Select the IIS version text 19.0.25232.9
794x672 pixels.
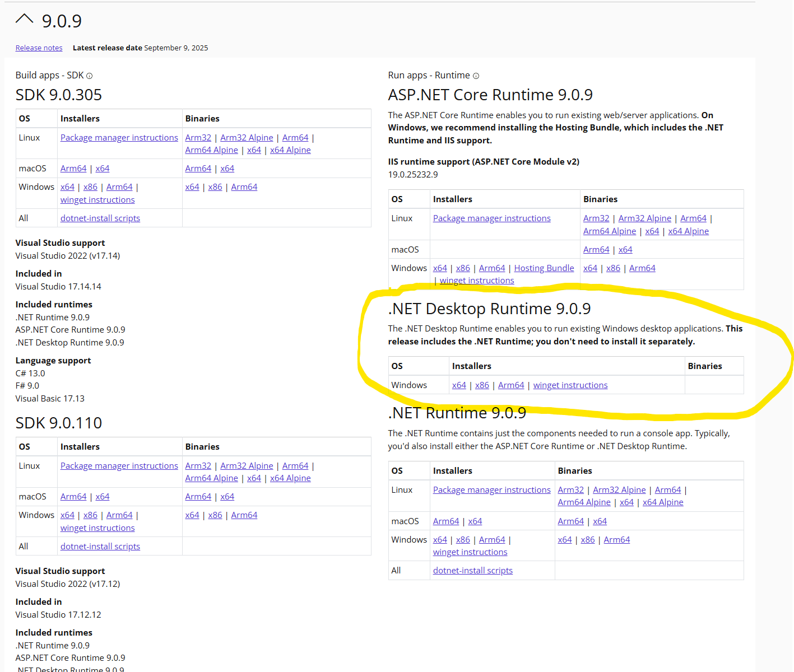pos(413,175)
